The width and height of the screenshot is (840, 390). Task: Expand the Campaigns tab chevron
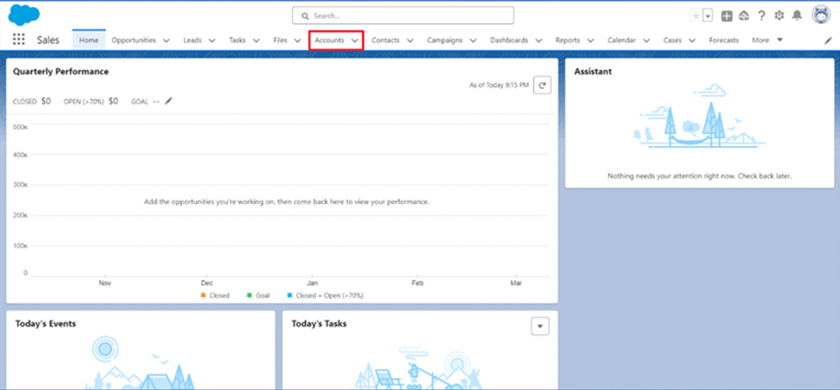[x=474, y=41]
